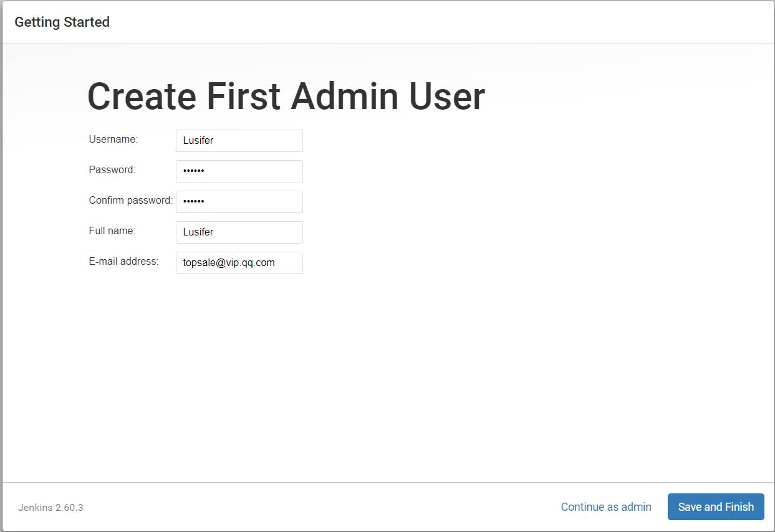Click the 'Confirm password:' label

131,201
